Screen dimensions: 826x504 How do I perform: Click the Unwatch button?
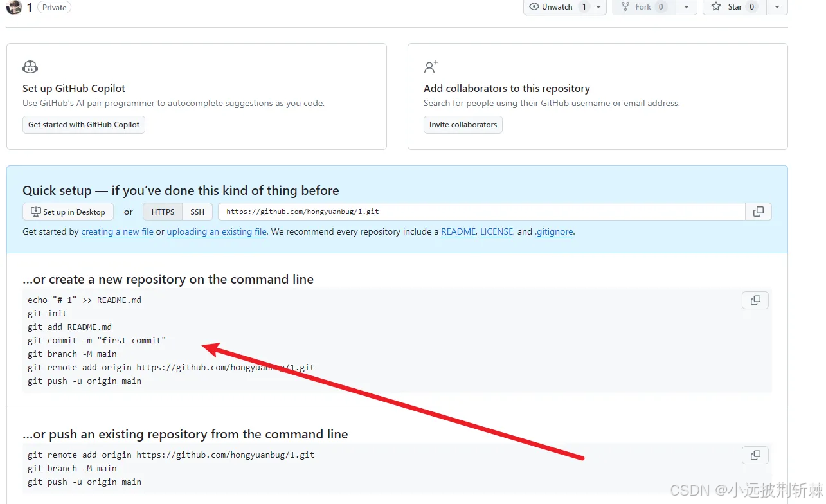[x=557, y=7]
